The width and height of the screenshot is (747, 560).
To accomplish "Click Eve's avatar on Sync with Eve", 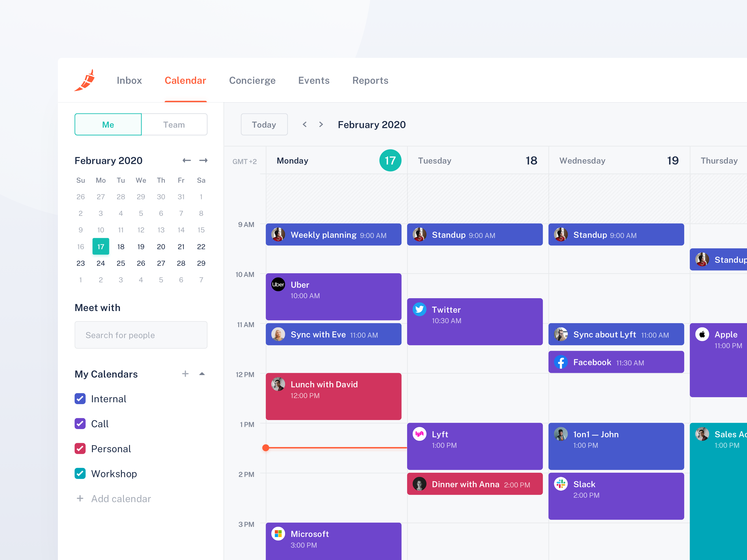I will coord(278,335).
